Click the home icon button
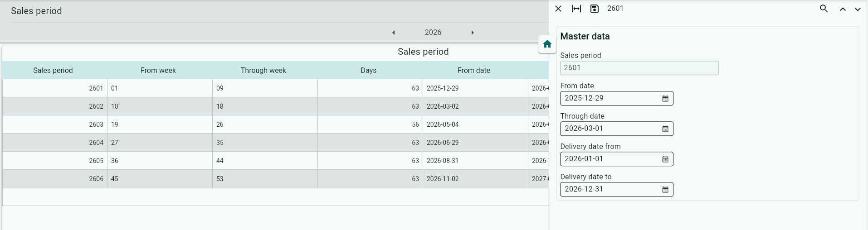Image resolution: width=868 pixels, height=230 pixels. tap(547, 44)
